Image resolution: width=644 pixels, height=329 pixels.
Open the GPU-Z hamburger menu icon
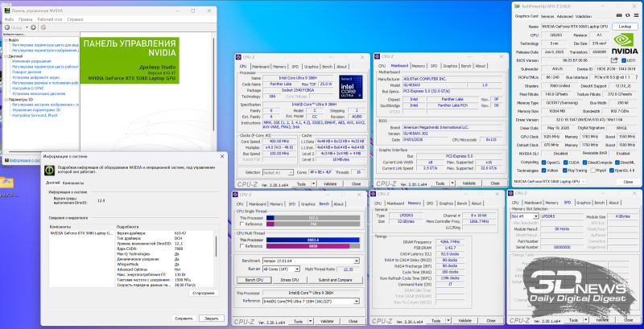636,16
